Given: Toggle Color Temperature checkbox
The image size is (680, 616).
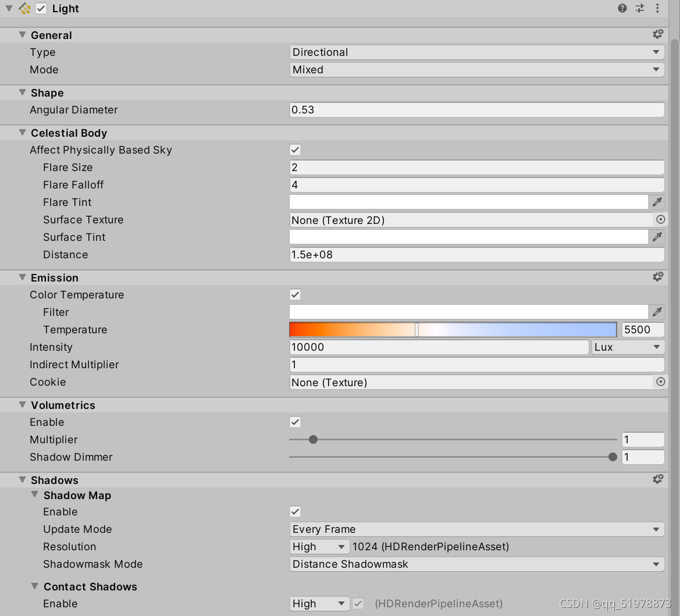Looking at the screenshot, I should [x=296, y=295].
